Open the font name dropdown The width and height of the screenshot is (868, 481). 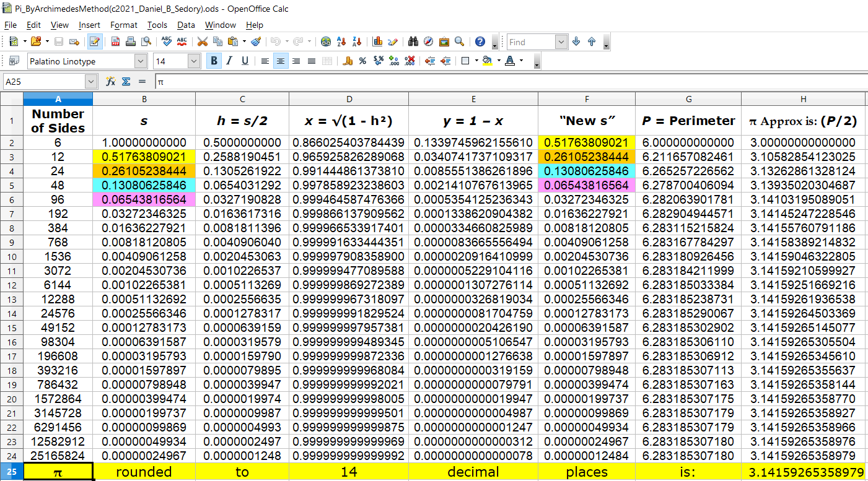(x=141, y=61)
